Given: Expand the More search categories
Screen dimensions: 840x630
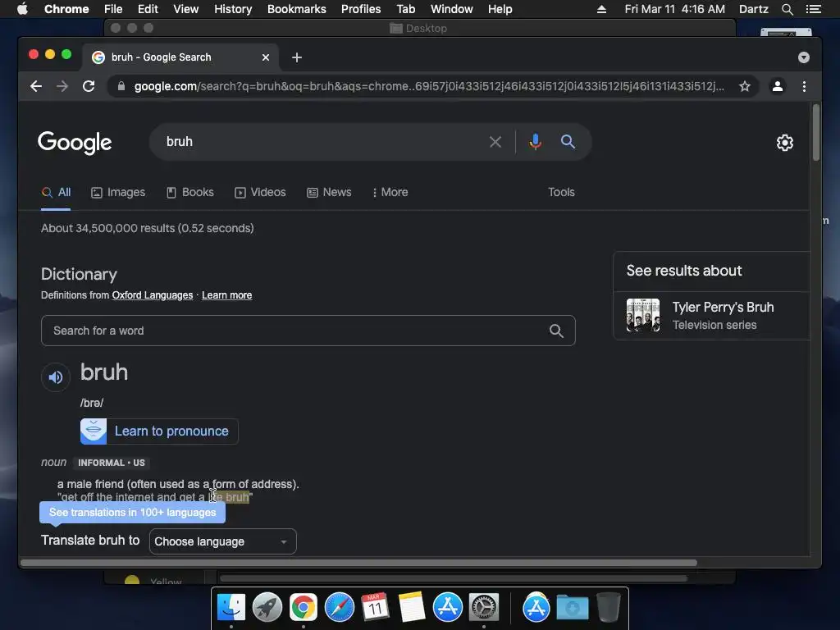Looking at the screenshot, I should point(390,192).
